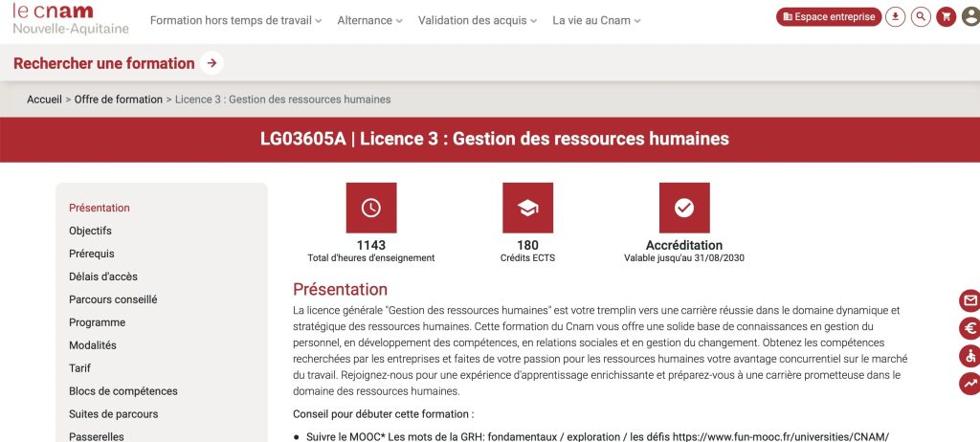Expand the Alternance menu
980x442 pixels.
(x=370, y=21)
